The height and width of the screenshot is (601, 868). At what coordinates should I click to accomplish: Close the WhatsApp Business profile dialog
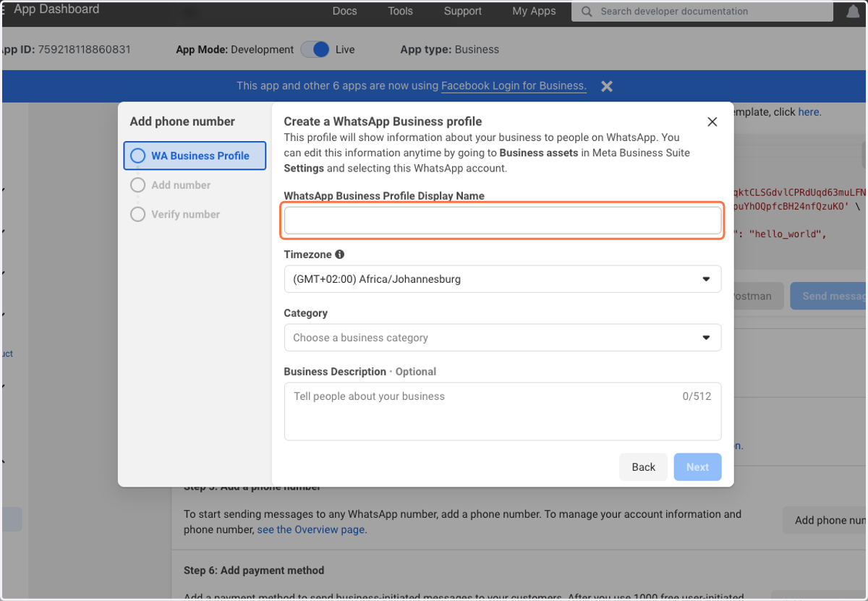coord(712,122)
